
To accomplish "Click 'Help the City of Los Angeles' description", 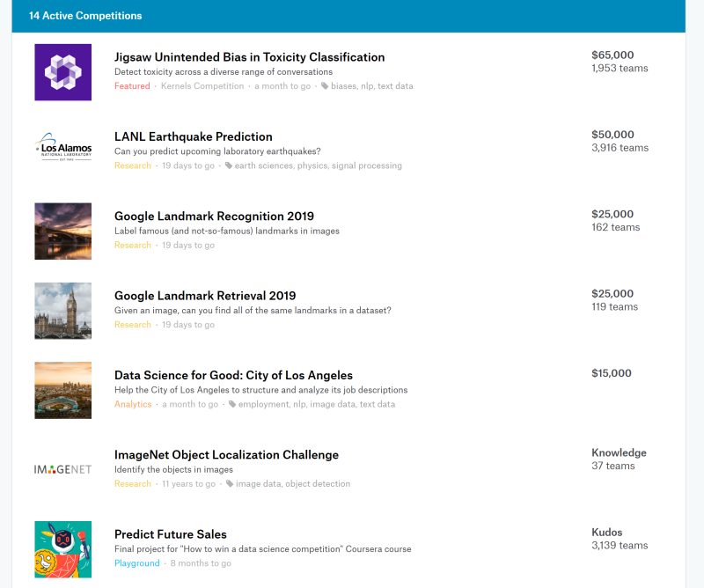I will (260, 390).
